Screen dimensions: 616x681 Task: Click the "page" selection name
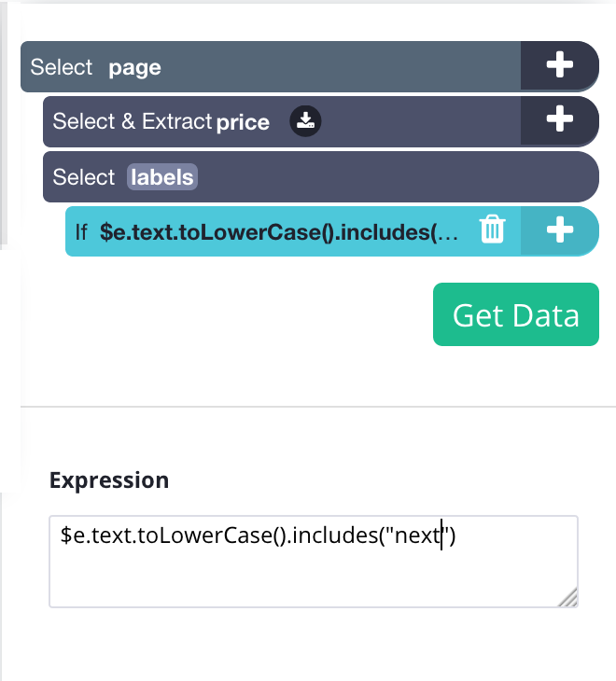pos(134,68)
